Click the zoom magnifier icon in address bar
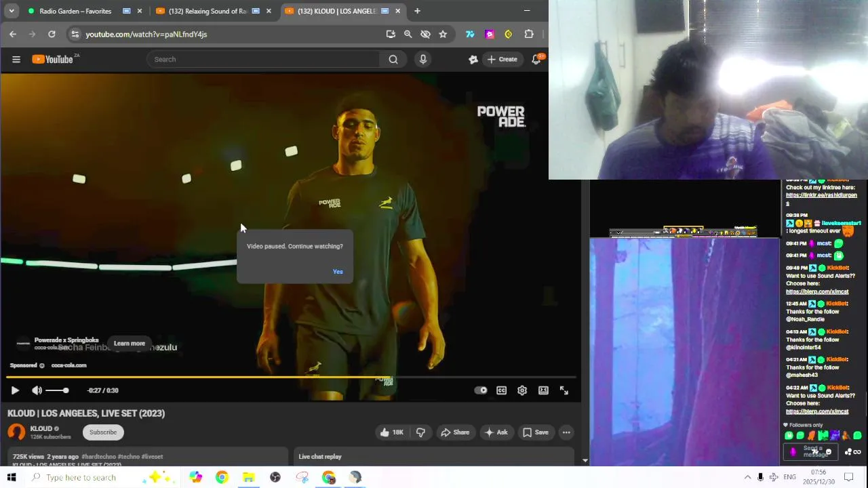The width and height of the screenshot is (868, 488). [408, 34]
